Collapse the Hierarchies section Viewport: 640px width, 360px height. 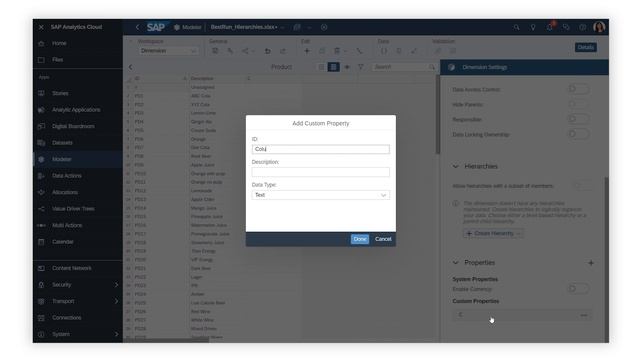click(456, 167)
